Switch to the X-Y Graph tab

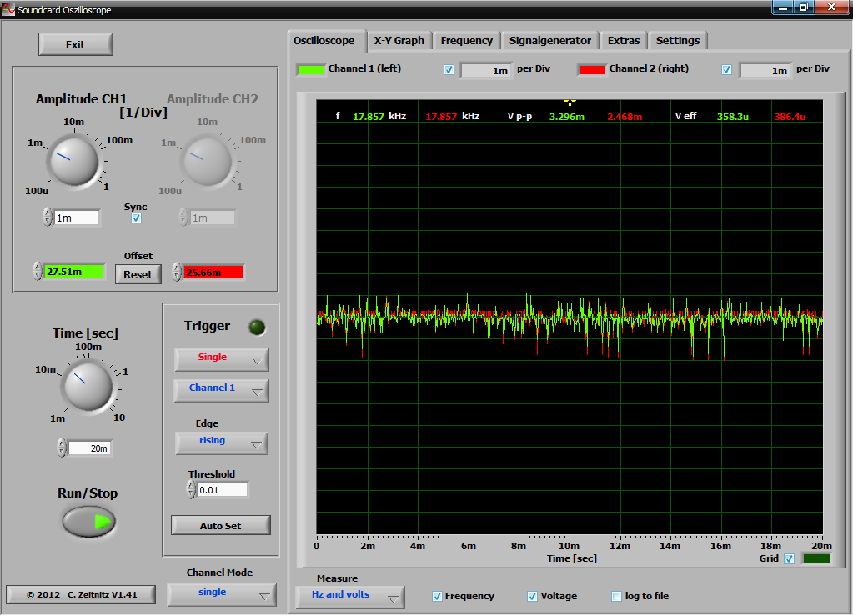[x=399, y=41]
